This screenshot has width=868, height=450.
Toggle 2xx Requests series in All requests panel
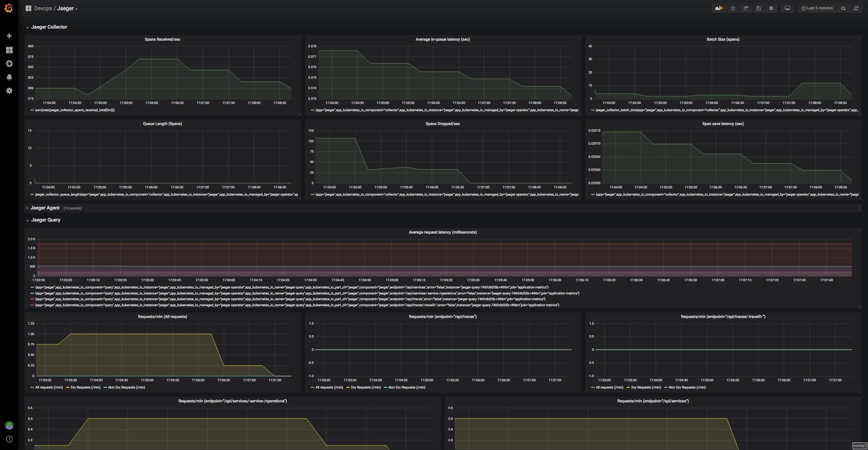point(85,387)
